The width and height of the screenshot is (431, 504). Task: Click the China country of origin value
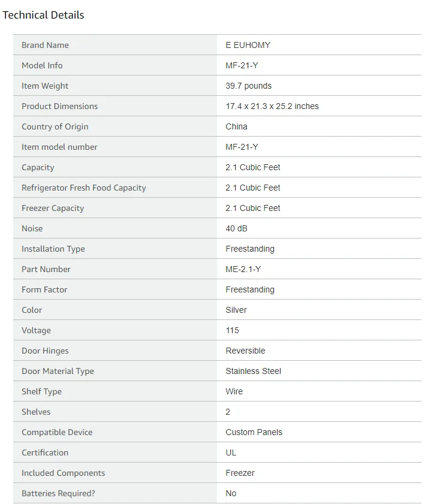click(x=236, y=126)
